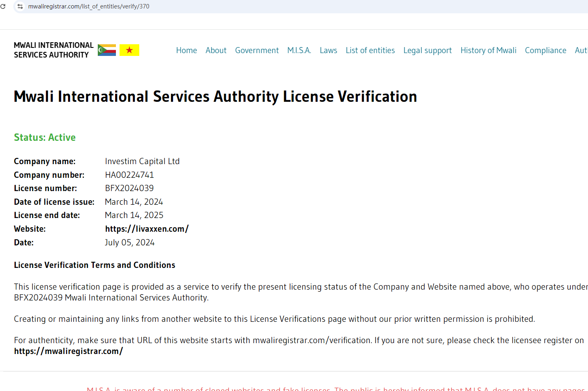Open History of Mwali page
The height and width of the screenshot is (391, 588).
pyautogui.click(x=488, y=50)
